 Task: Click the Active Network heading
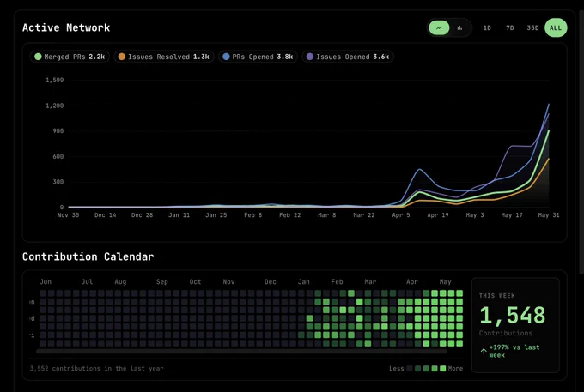(66, 28)
